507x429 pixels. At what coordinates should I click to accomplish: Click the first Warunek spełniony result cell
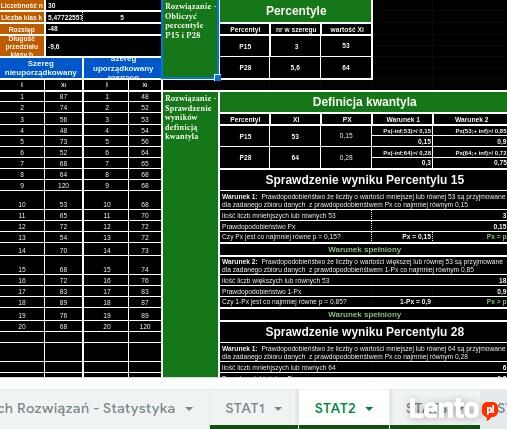tap(364, 250)
